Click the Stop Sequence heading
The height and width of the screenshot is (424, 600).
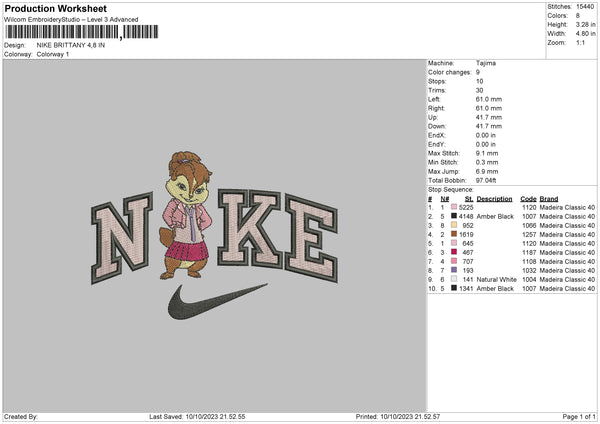coord(451,190)
